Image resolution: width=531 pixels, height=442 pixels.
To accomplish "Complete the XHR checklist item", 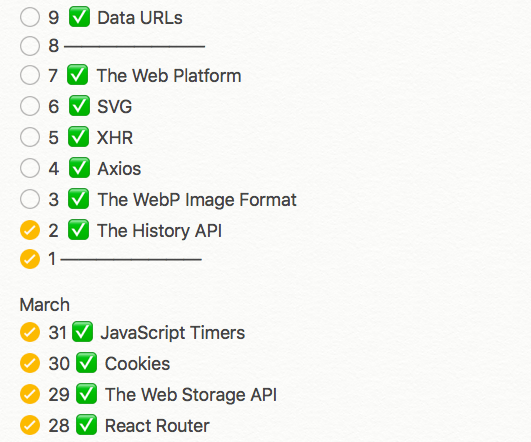I will (30, 137).
